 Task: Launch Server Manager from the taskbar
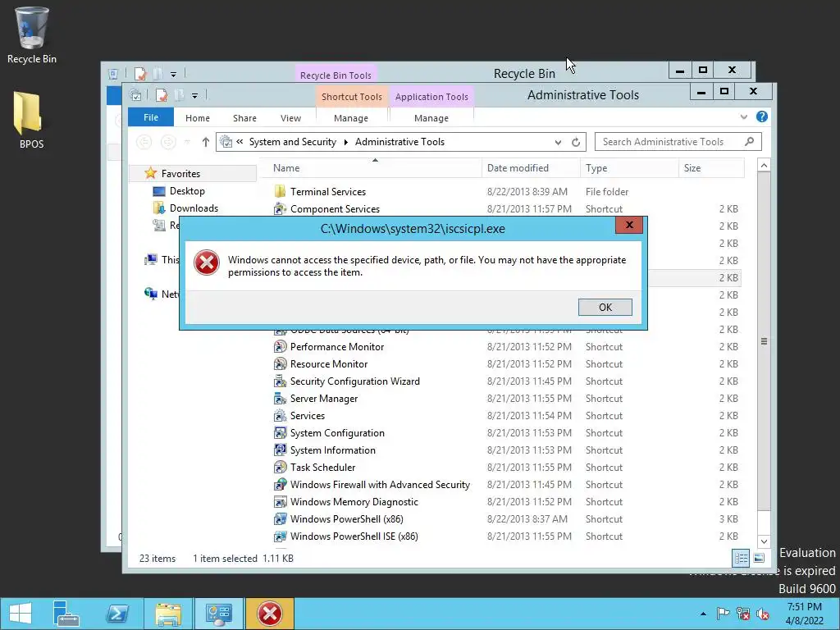pos(66,614)
